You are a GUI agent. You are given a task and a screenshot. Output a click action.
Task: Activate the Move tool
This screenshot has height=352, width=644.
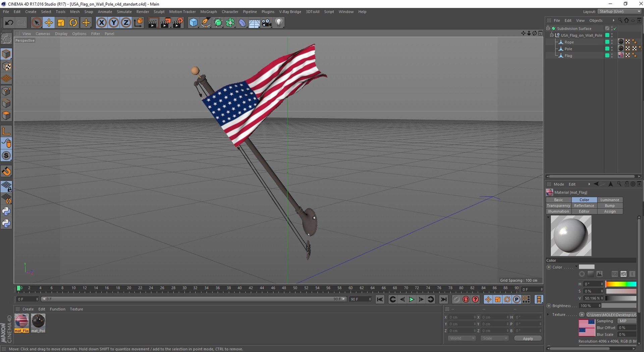click(49, 22)
